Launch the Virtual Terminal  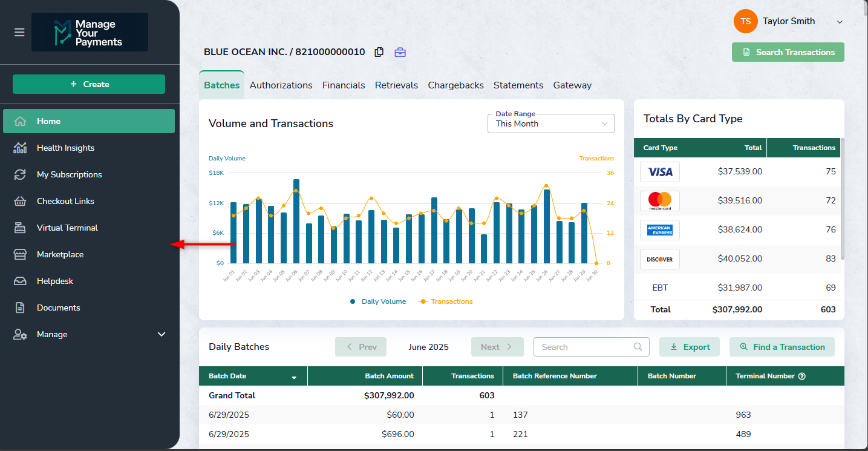coord(67,228)
